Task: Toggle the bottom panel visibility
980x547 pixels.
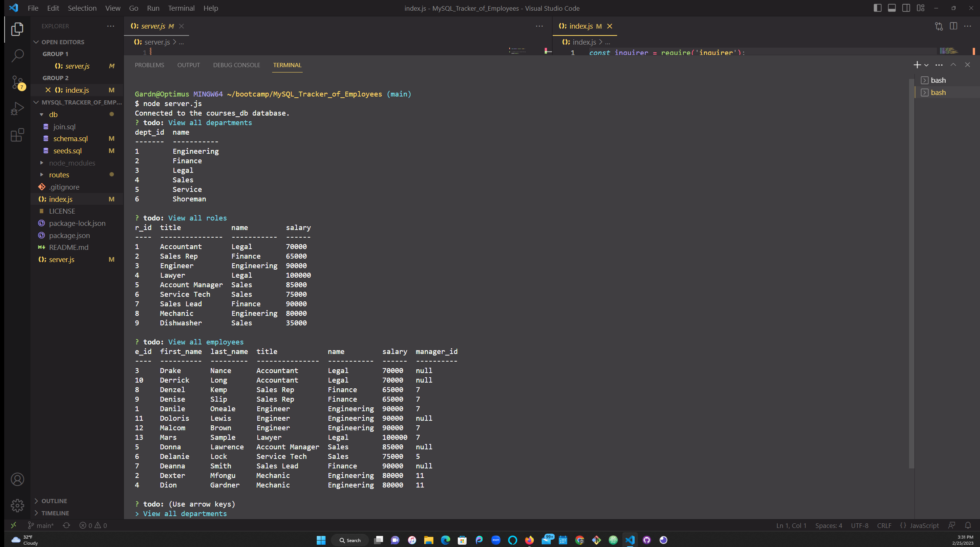Action: tap(892, 8)
